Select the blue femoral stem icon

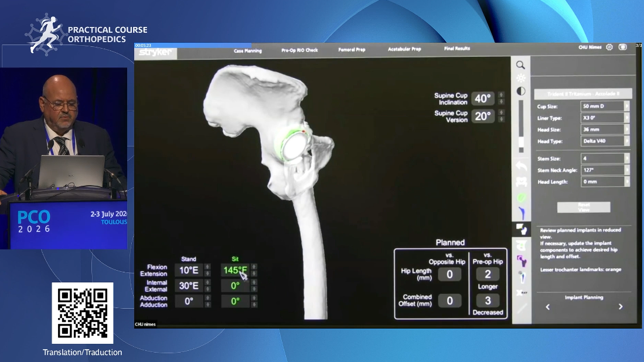[522, 213]
